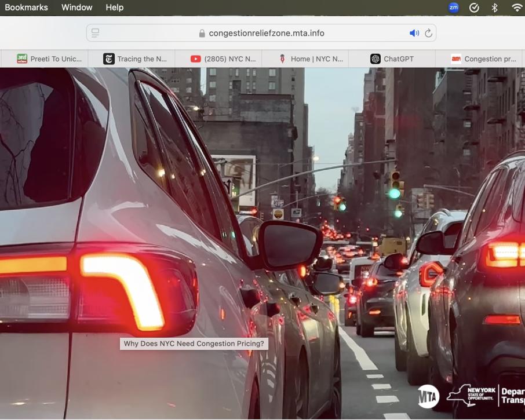Switch to the ChatGPT tab
This screenshot has height=420, width=525.
click(392, 59)
